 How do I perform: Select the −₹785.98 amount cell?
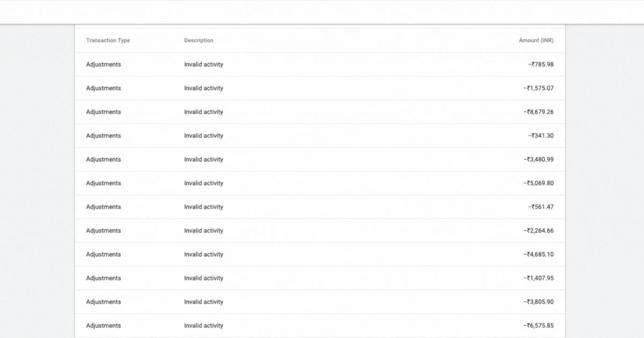[x=540, y=64]
